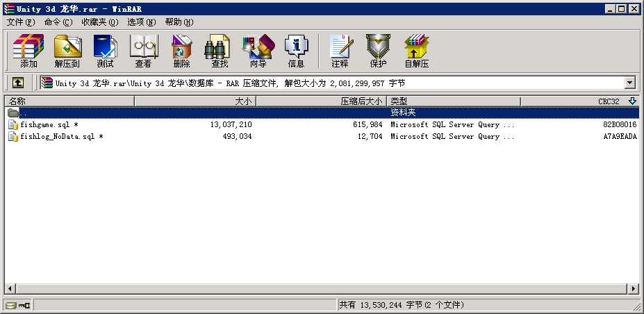644x314 pixels.
Task: Open the 收藏夹(O) menu
Action: tap(100, 22)
